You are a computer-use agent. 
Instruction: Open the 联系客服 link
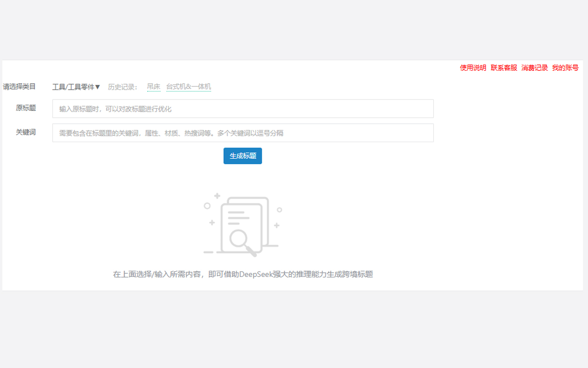[504, 68]
